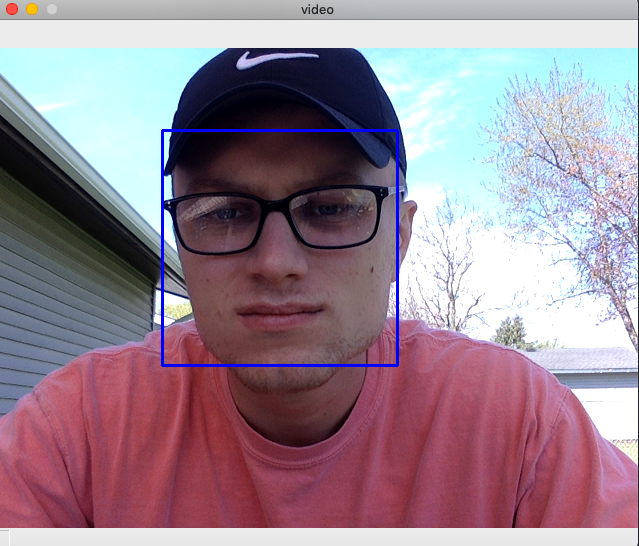Close the video window with red button
Viewport: 639px width, 546px height.
[12, 9]
